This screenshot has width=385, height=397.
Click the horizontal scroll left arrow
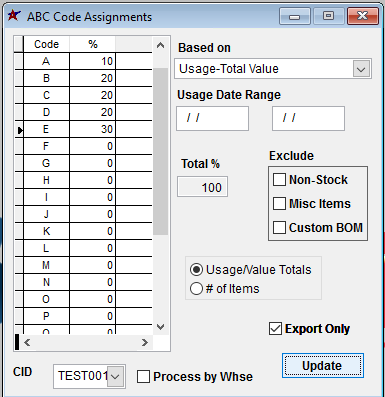27,342
